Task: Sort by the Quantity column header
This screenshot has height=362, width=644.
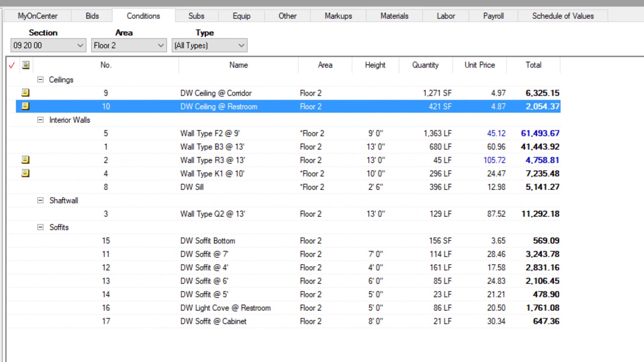Action: 425,65
